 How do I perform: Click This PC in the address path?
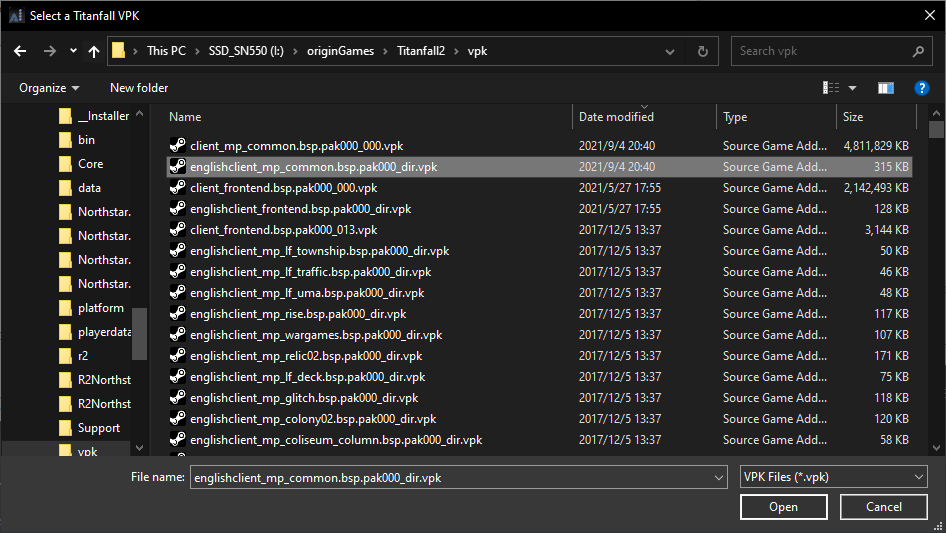click(x=166, y=51)
